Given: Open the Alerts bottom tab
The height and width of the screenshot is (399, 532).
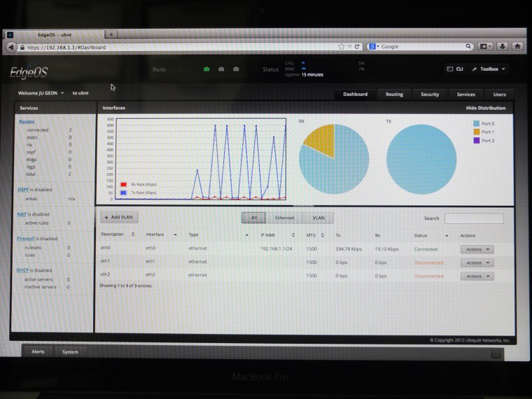Looking at the screenshot, I should coord(38,351).
